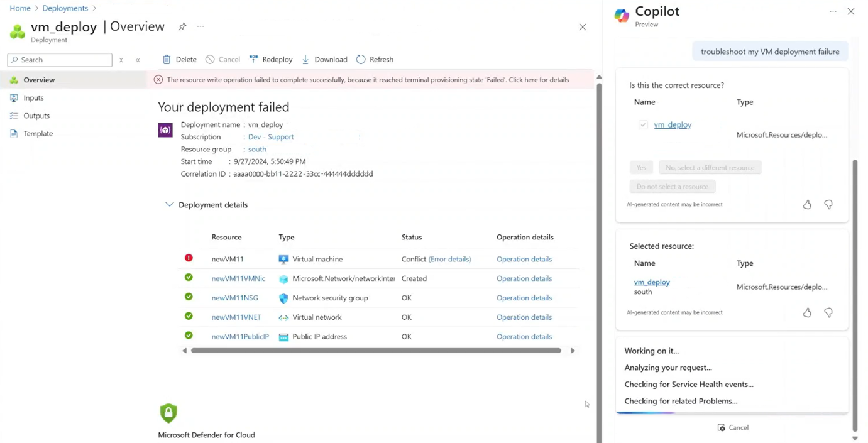Click into the sidebar Search field
This screenshot has width=868, height=443.
pyautogui.click(x=60, y=60)
